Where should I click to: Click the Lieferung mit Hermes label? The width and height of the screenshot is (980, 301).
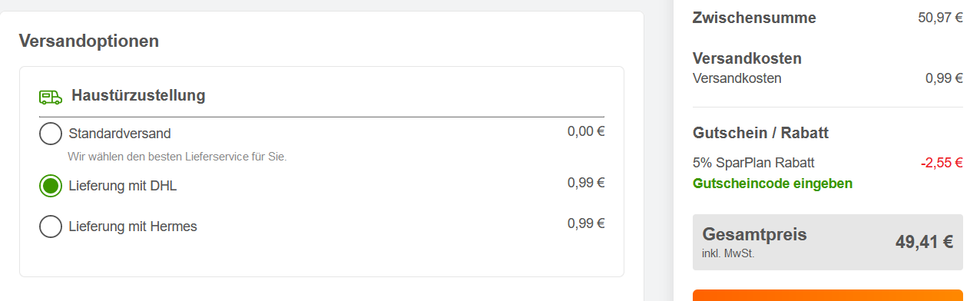pyautogui.click(x=133, y=227)
